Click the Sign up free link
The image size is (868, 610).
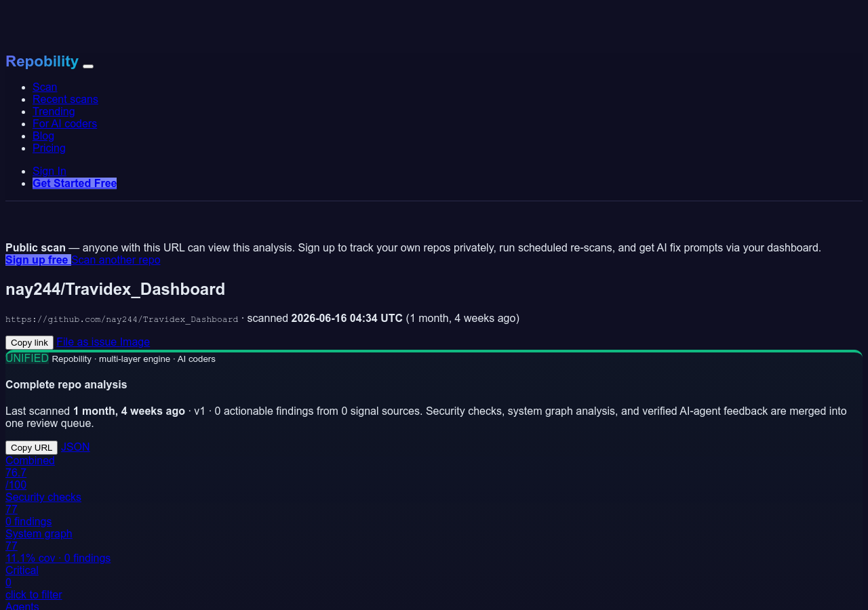pos(38,260)
